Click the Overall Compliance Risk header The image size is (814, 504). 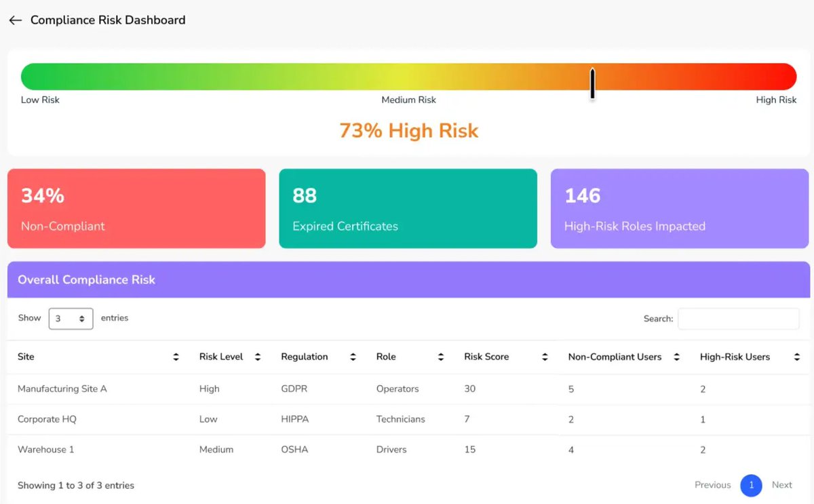[87, 280]
